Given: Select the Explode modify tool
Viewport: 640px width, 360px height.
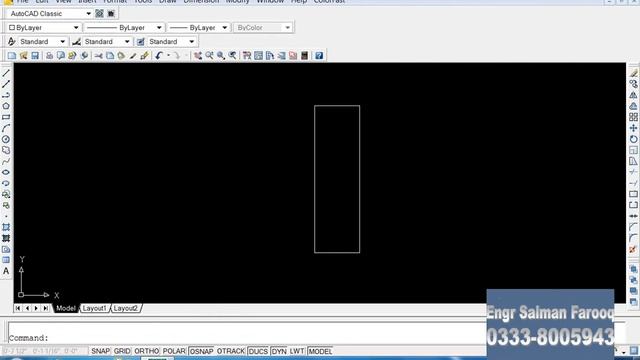Looking at the screenshot, I should 633,249.
